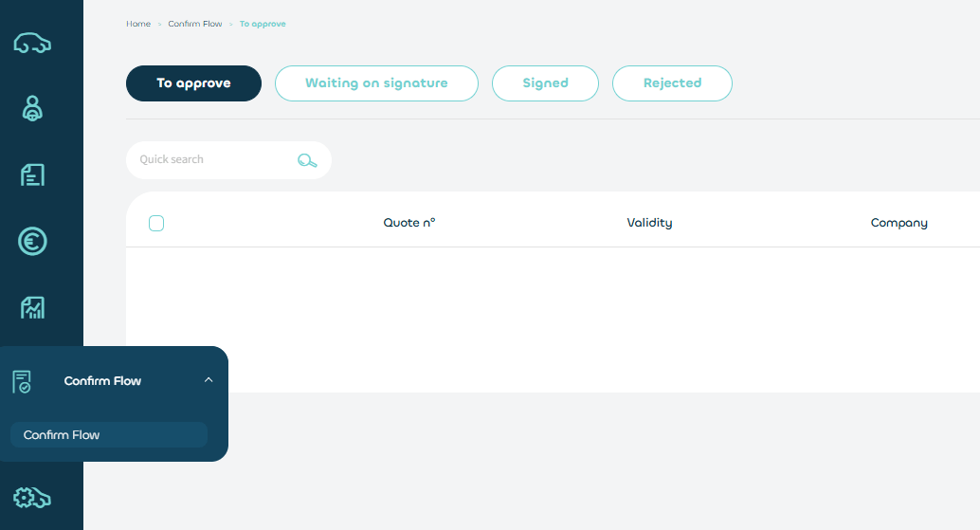Open the chart reports icon in sidebar

pyautogui.click(x=32, y=307)
